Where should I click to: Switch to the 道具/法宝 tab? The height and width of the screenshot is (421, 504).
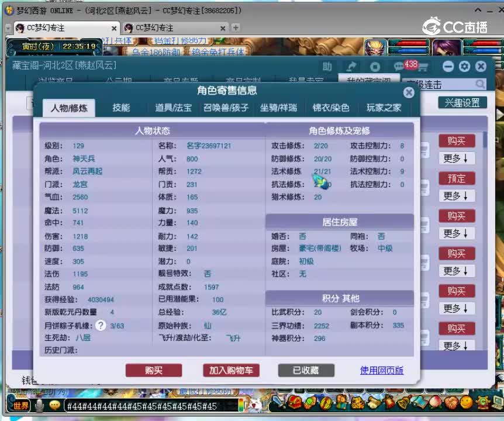click(173, 108)
